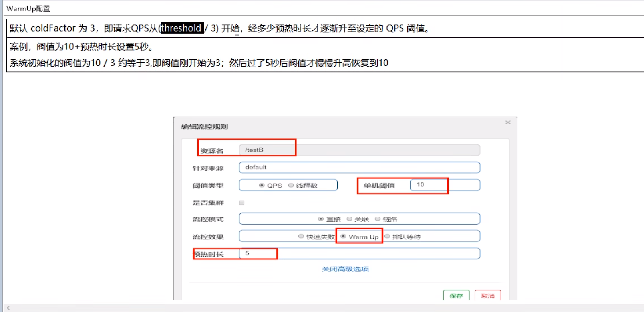Click the 预热时长 input showing 5
This screenshot has height=312, width=644.
point(359,254)
